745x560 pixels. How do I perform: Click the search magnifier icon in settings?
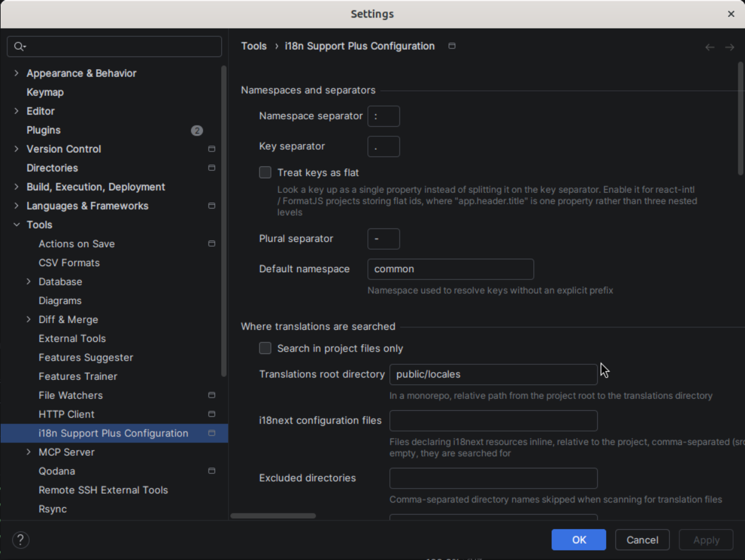click(19, 47)
